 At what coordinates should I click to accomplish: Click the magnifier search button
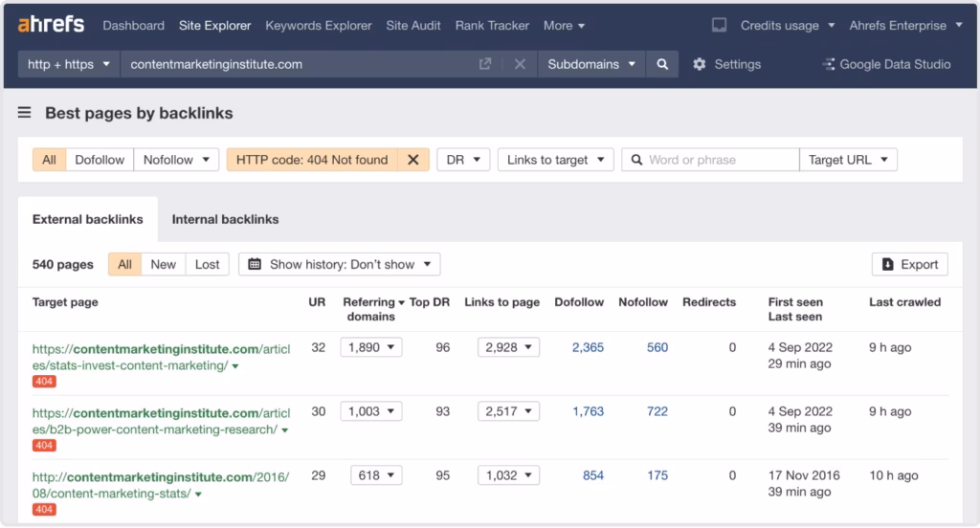tap(662, 64)
